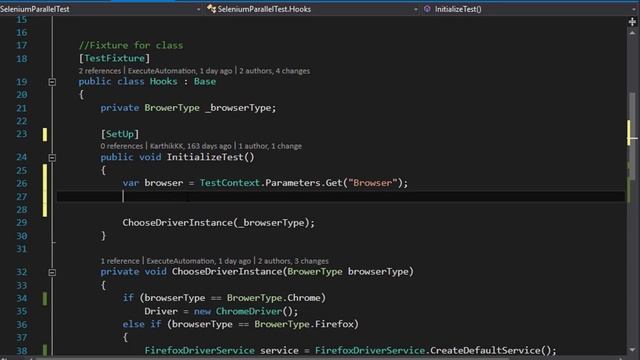This screenshot has height=360, width=640.
Task: Collapse the InitializeTest method region
Action: pyautogui.click(x=52, y=158)
